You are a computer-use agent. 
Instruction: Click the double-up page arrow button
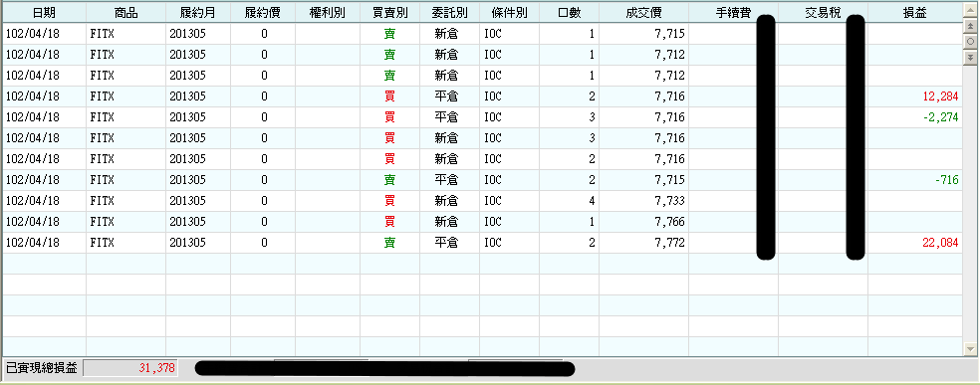970,26
